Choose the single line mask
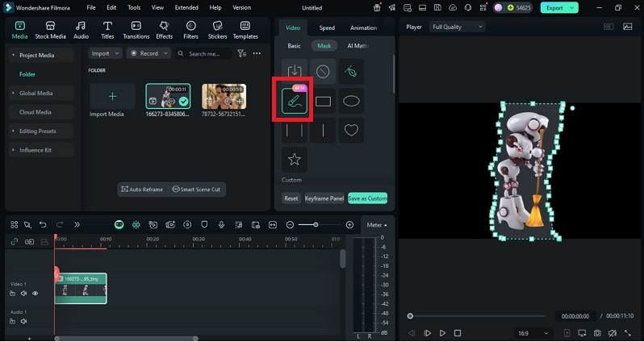The width and height of the screenshot is (644, 342). click(323, 130)
